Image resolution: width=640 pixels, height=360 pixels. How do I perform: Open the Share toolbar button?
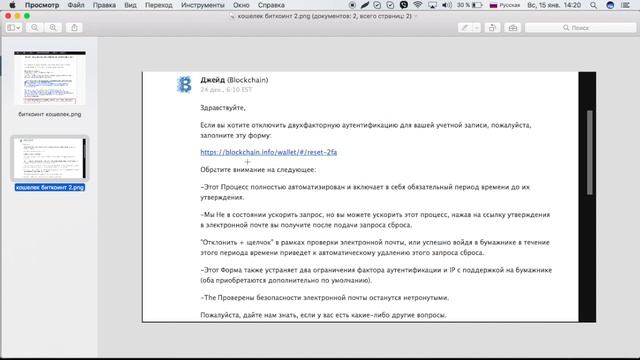pyautogui.click(x=74, y=28)
